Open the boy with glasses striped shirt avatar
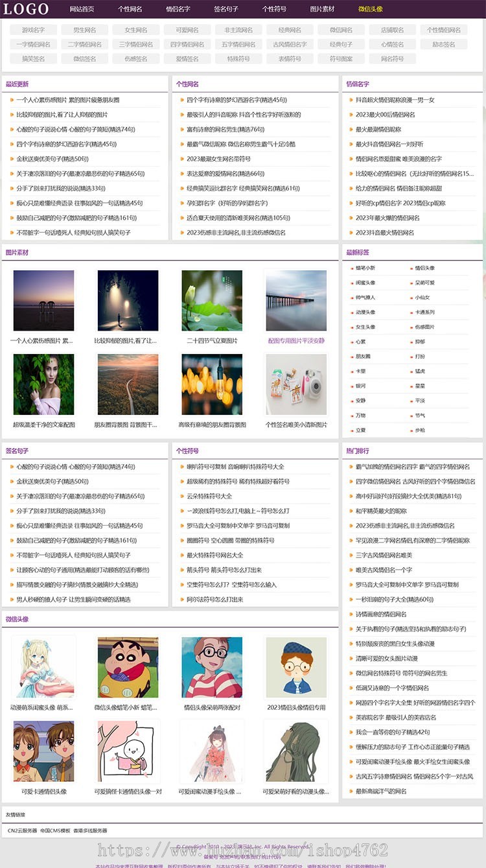 212,667
